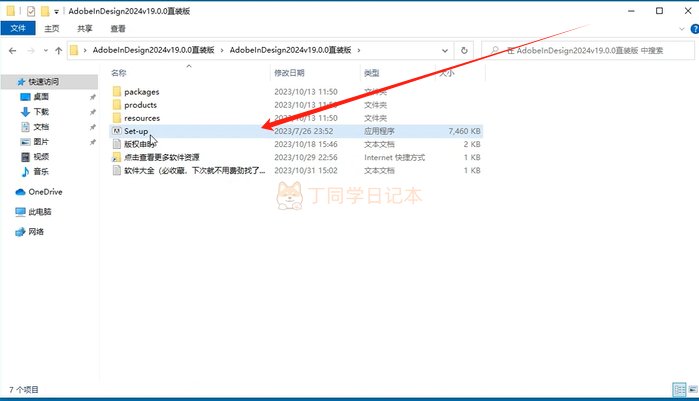Open 桌面 in the navigation pane

[x=41, y=97]
